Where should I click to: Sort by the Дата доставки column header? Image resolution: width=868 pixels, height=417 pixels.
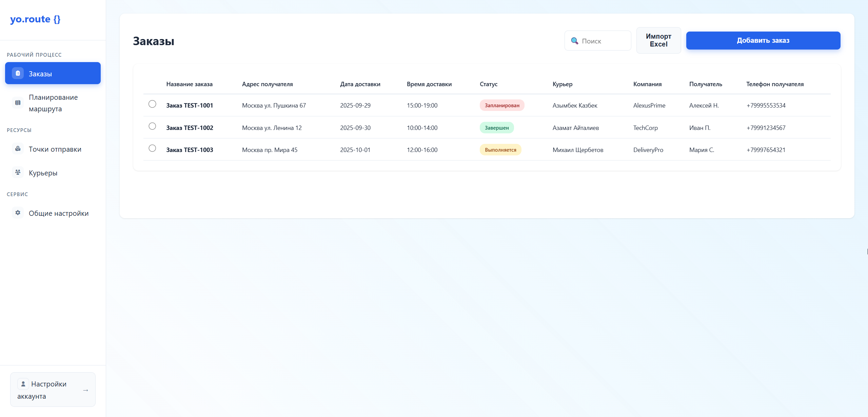tap(360, 84)
